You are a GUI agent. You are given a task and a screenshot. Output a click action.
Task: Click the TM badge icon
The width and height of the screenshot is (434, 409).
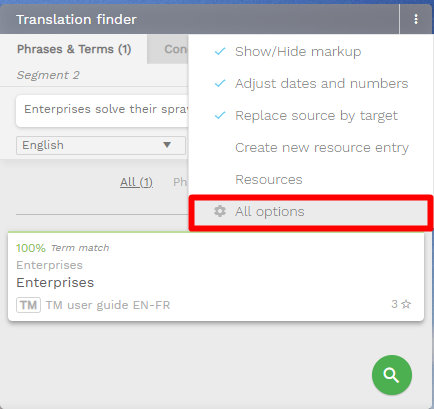coord(29,305)
